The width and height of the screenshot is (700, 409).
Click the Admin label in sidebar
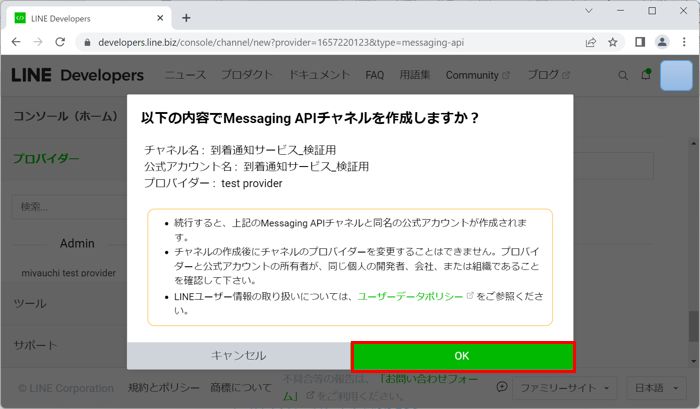point(77,243)
